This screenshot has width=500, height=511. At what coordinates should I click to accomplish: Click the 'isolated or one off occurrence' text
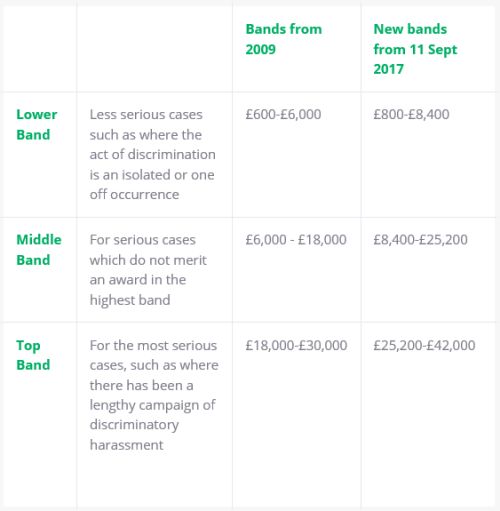coord(152,184)
